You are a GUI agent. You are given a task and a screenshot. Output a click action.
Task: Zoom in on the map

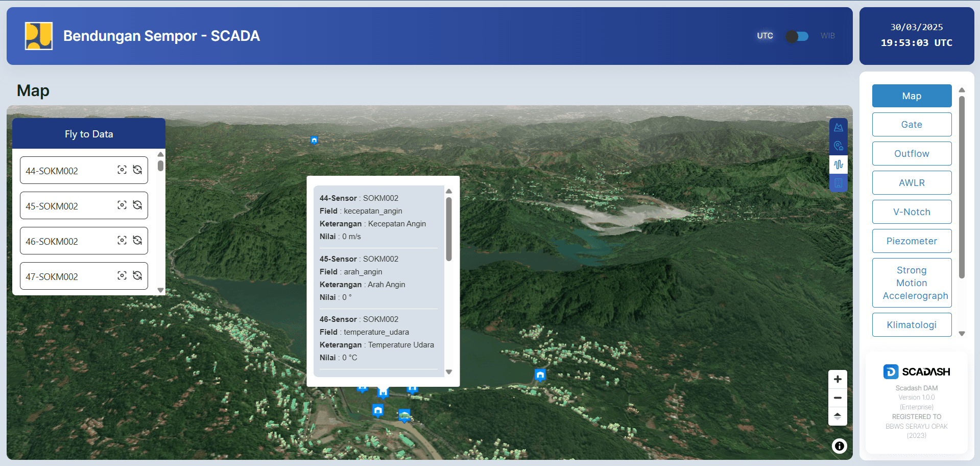point(838,379)
